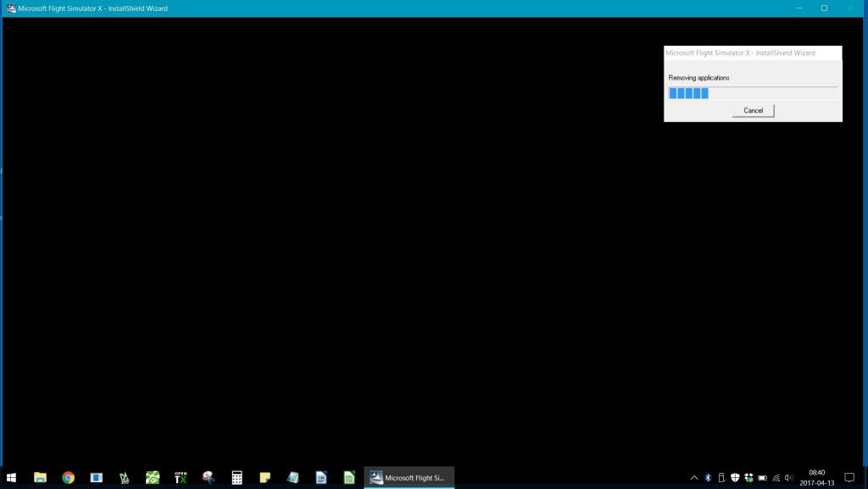
Task: Open Sticky Notes from the taskbar
Action: click(265, 477)
